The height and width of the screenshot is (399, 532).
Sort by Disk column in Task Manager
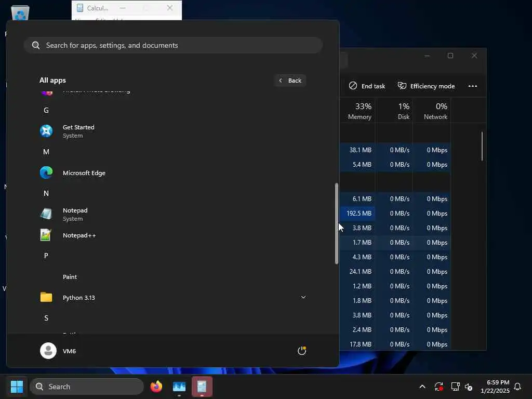click(x=395, y=111)
